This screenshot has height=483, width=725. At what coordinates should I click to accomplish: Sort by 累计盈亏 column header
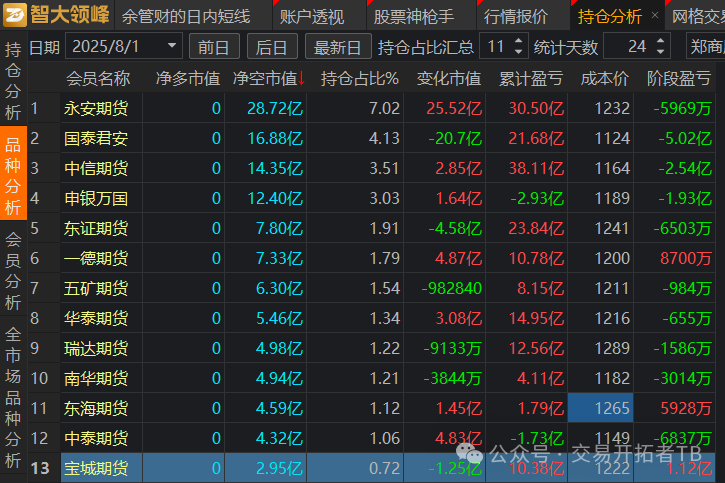531,79
